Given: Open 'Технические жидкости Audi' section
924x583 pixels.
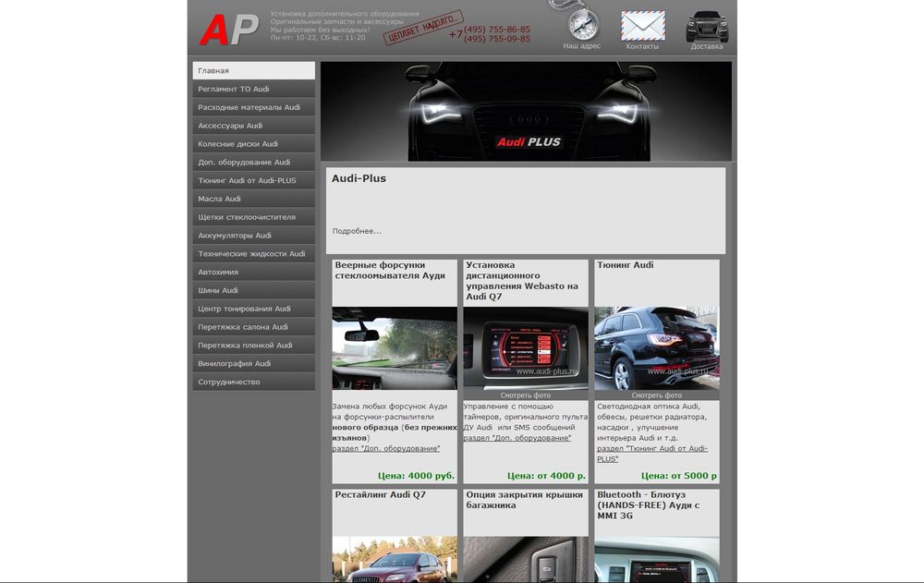Looking at the screenshot, I should point(254,253).
